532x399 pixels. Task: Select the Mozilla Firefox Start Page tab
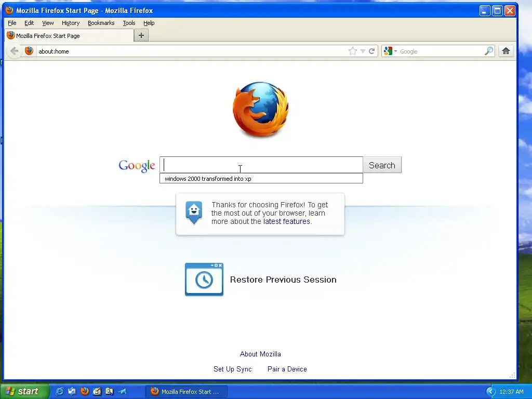click(x=70, y=36)
